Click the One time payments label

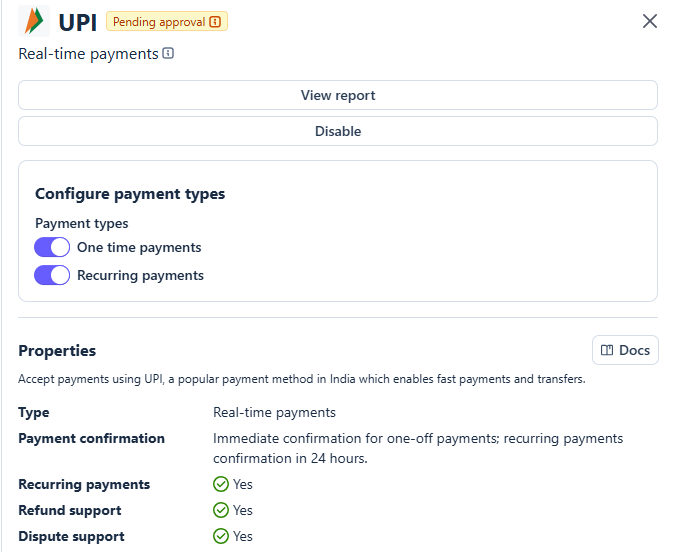139,248
